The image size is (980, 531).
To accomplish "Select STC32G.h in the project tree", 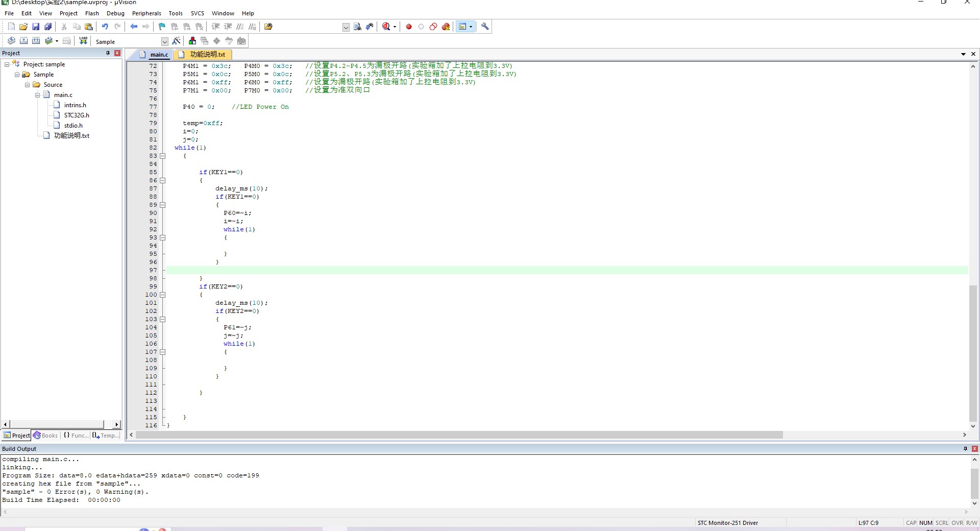I will [x=77, y=115].
